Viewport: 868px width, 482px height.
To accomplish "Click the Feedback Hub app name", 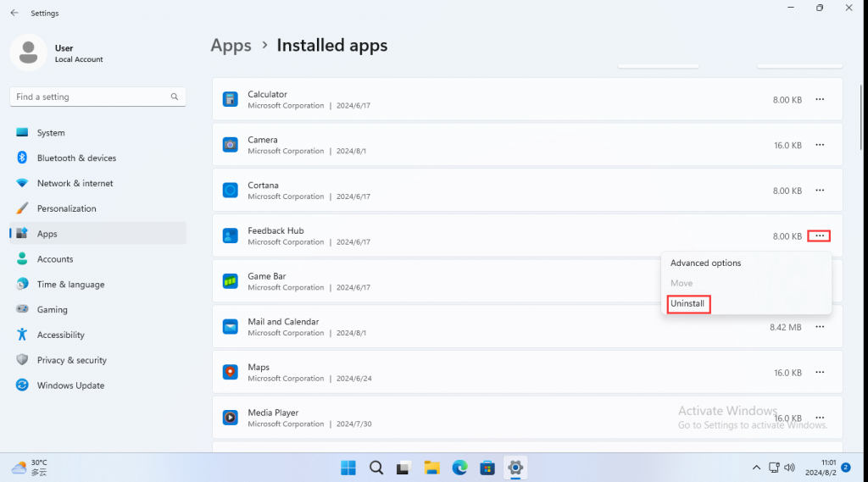I will 275,230.
